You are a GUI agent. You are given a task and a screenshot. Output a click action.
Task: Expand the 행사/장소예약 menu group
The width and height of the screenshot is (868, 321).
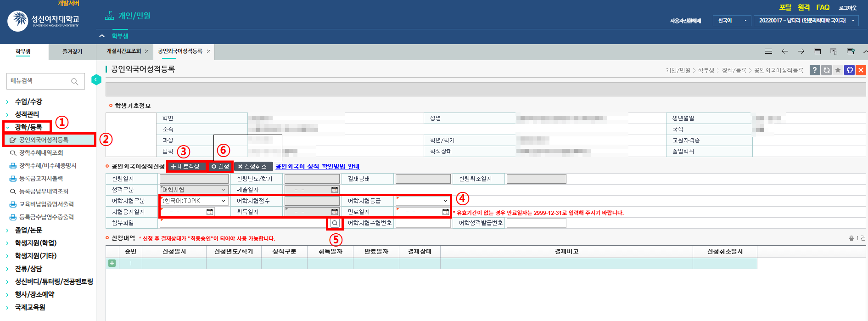click(34, 294)
